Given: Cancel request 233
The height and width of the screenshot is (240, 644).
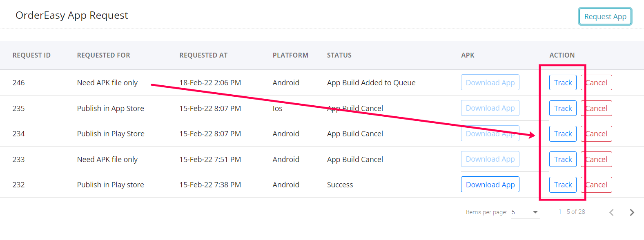Looking at the screenshot, I should coord(597,160).
